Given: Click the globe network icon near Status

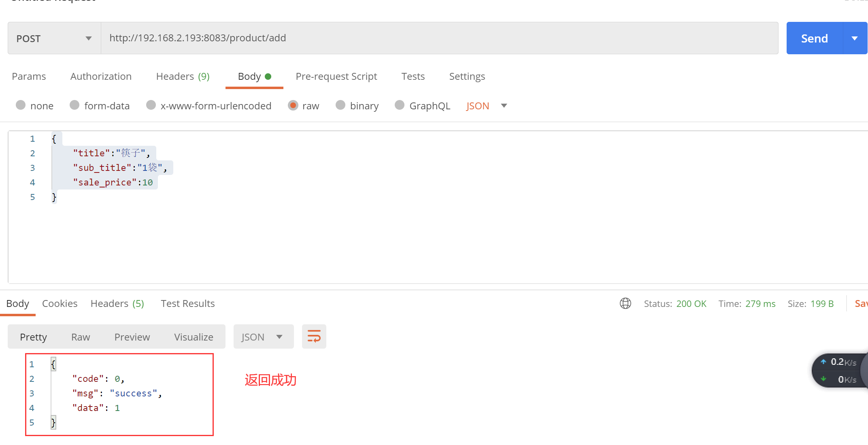Looking at the screenshot, I should [625, 303].
